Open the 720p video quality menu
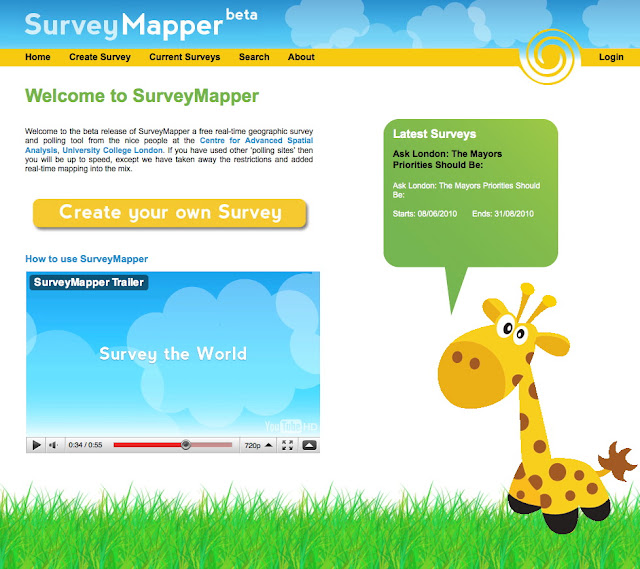This screenshot has height=569, width=640. pyautogui.click(x=258, y=445)
